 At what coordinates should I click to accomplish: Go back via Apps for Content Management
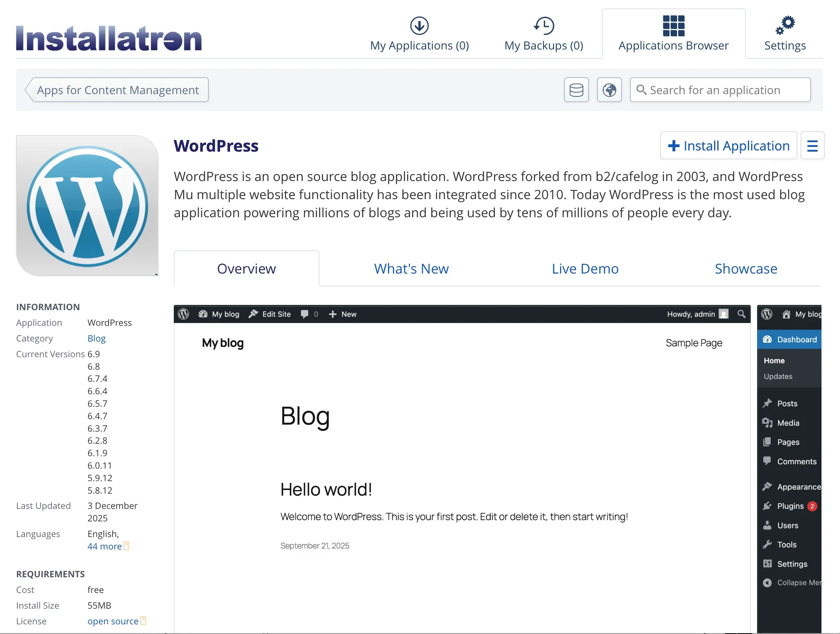[117, 90]
